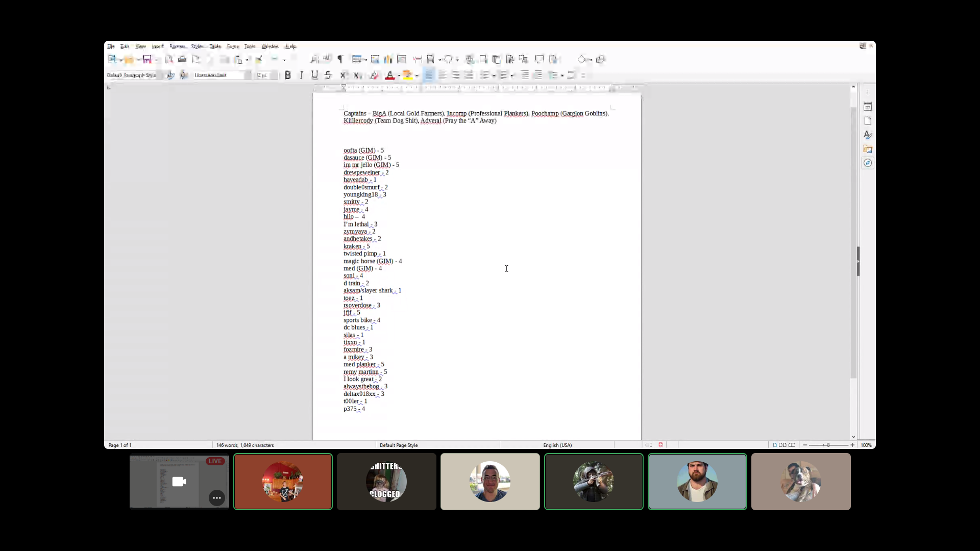Click the Insert Page Break icon
Image resolution: width=980 pixels, height=551 pixels.
[418, 59]
